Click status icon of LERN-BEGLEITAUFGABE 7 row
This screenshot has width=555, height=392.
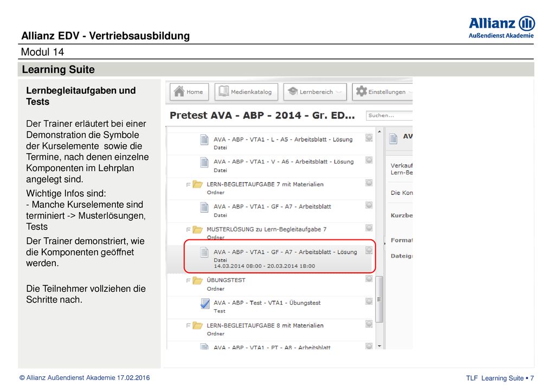click(x=369, y=183)
